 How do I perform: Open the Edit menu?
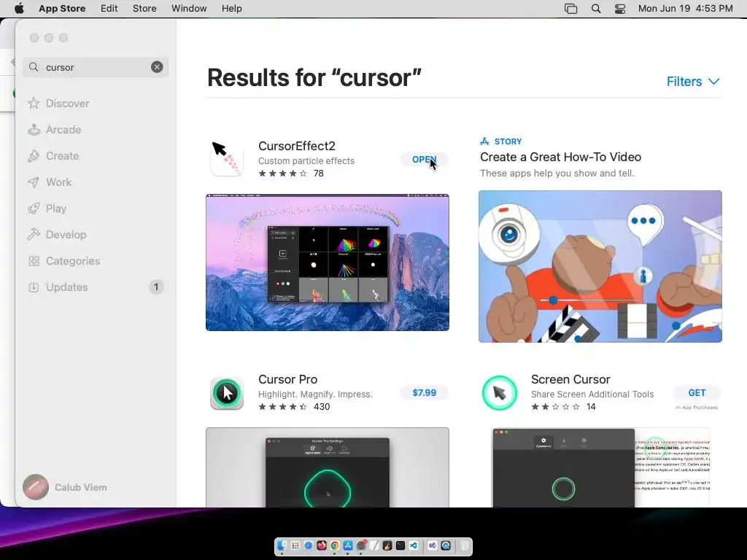click(x=109, y=9)
